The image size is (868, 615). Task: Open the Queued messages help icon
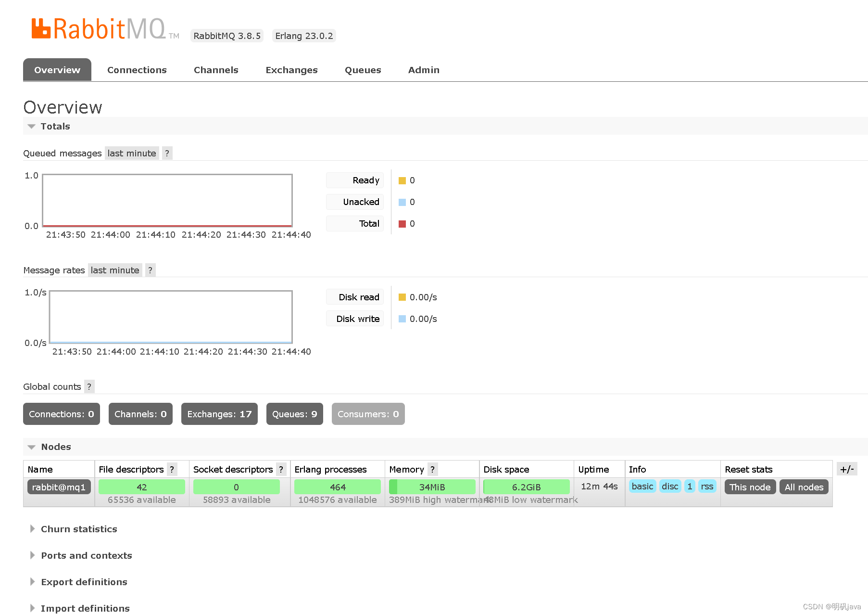[x=167, y=153]
